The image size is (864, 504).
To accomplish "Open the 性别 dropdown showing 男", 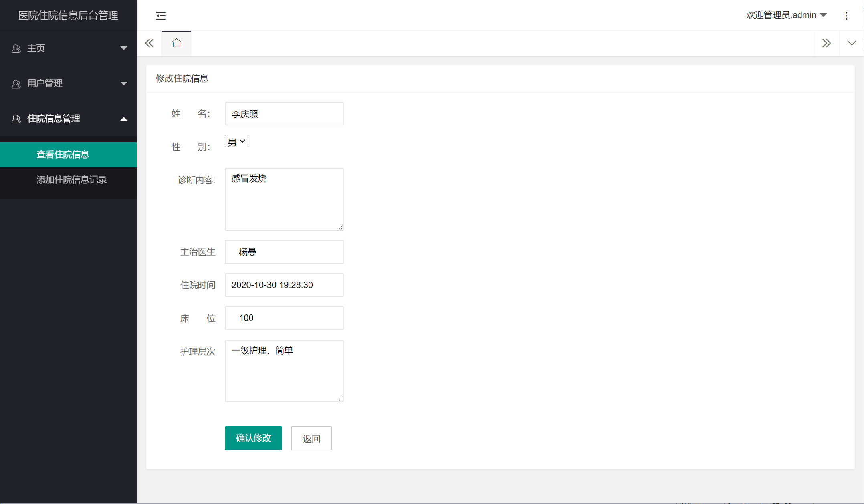I will [x=236, y=141].
